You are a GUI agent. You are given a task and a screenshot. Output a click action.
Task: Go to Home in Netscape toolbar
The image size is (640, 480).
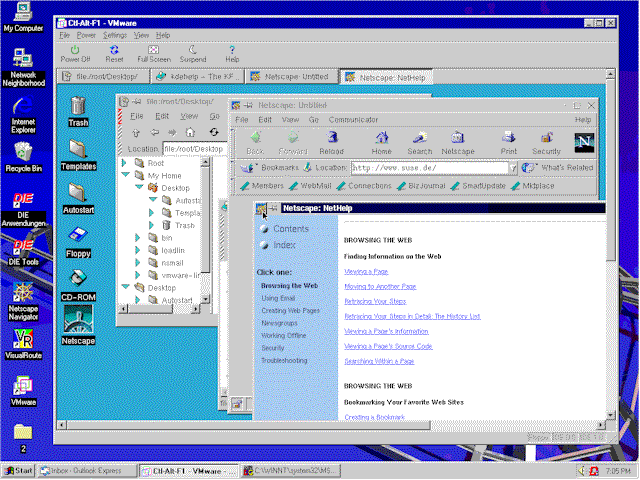click(x=382, y=143)
